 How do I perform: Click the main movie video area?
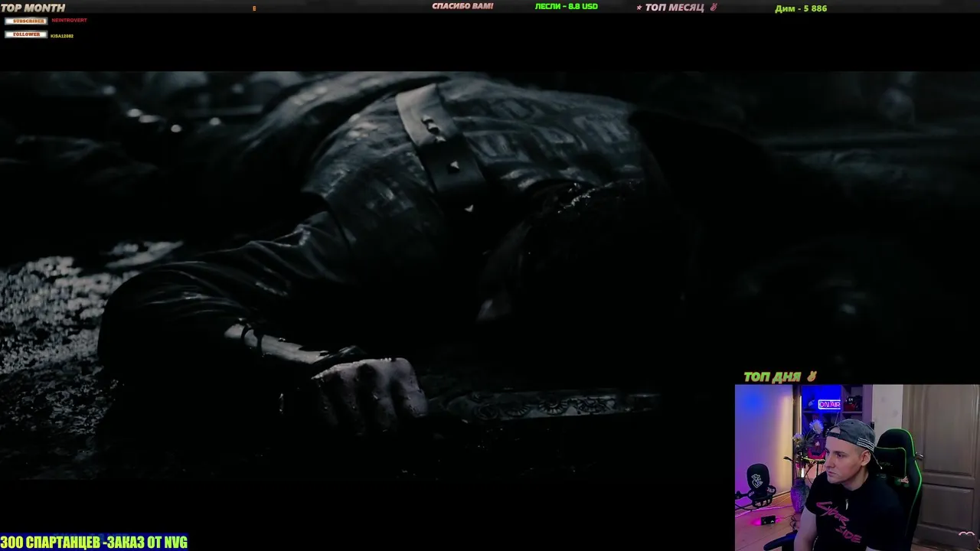490,275
